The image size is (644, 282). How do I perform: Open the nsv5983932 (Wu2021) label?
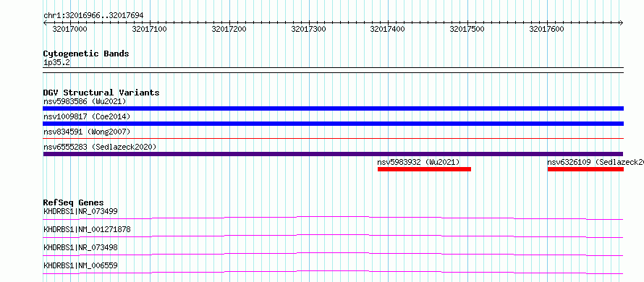(418, 162)
